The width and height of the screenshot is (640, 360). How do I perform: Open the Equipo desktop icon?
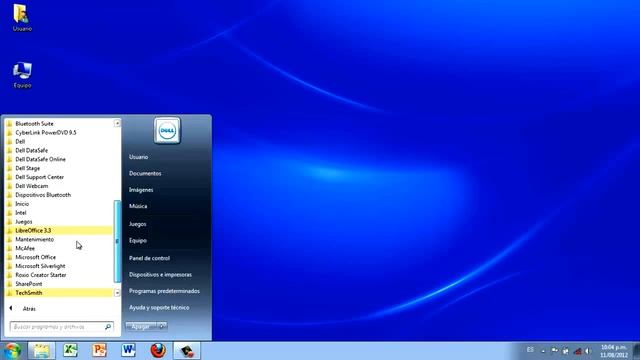coord(22,75)
